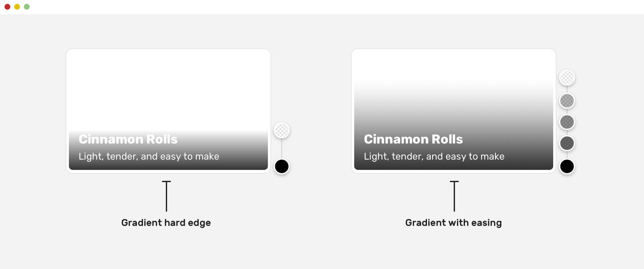644x269 pixels.
Task: Select the black gradient stop beside the hard edge card
Action: [282, 166]
